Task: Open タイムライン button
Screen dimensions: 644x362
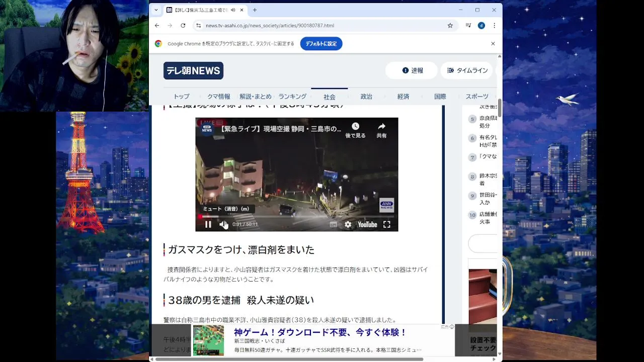Action: [x=467, y=70]
